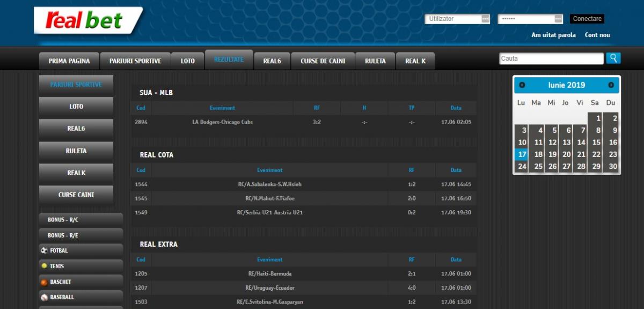Select day 13 in the calendar
644x309 pixels.
click(x=566, y=142)
